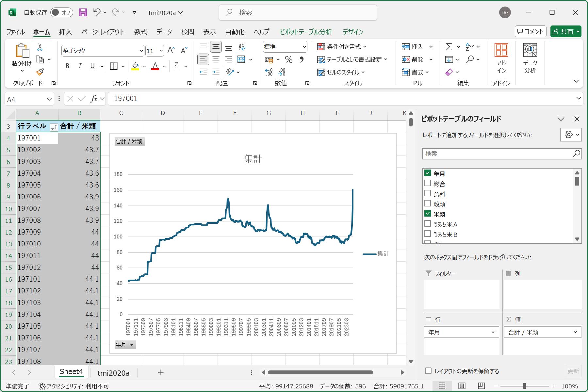Add new sheet with plus icon
The image size is (588, 392).
pos(160,372)
